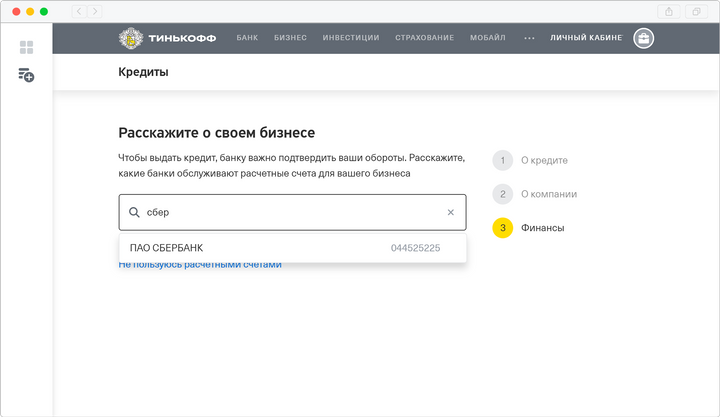Open the Бизнес menu item

(x=290, y=38)
